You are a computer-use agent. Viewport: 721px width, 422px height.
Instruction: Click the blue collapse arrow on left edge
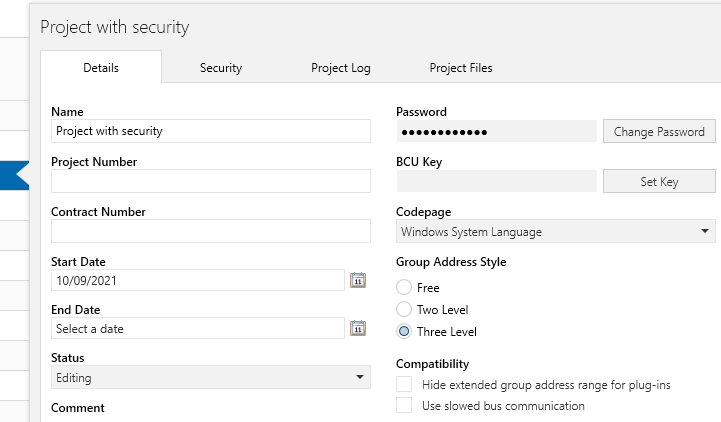point(15,175)
